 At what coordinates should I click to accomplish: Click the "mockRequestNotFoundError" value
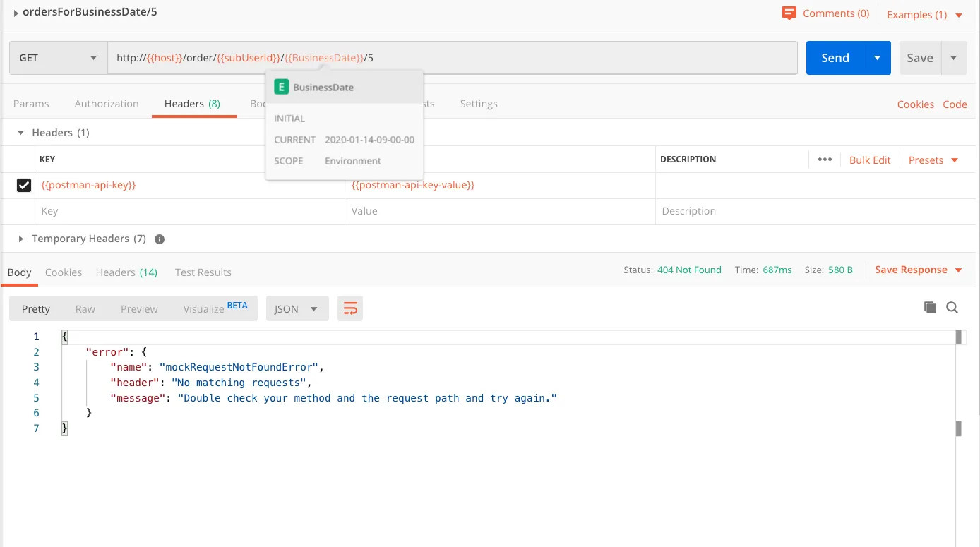[240, 367]
